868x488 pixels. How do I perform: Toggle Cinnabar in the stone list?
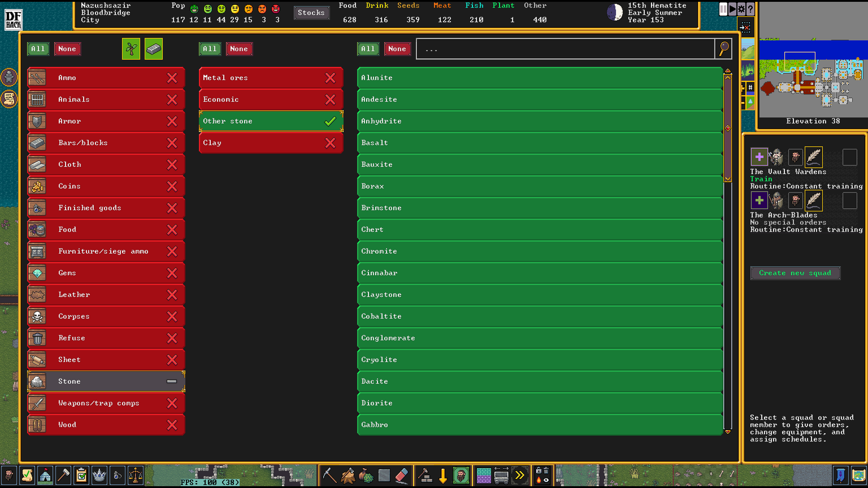(x=540, y=273)
